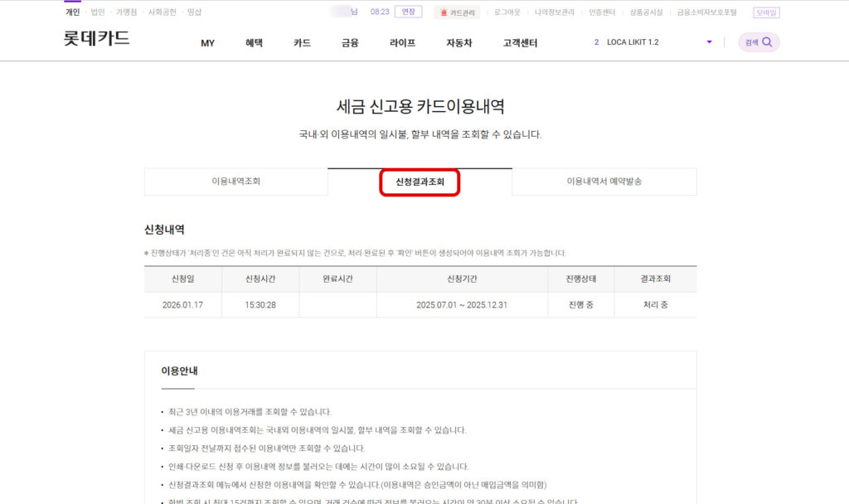The image size is (849, 504).
Task: Click the 로그아웃 link
Action: [506, 11]
